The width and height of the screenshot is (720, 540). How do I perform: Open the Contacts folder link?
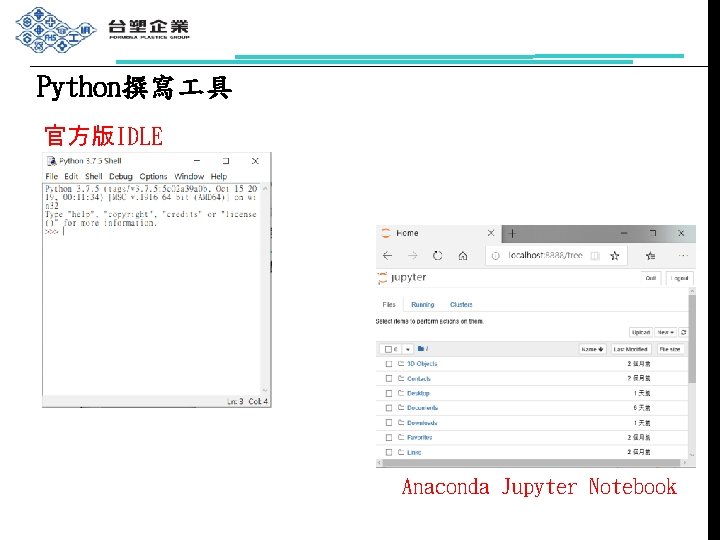tap(419, 379)
